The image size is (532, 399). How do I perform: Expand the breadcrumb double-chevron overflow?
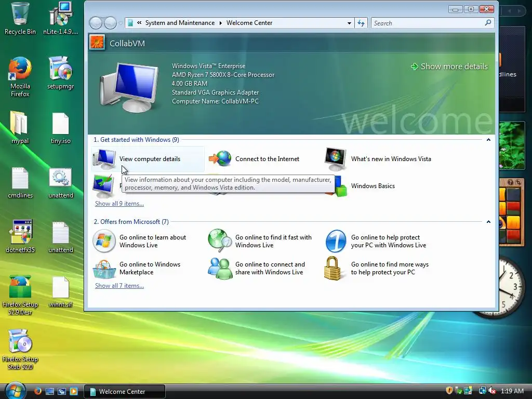pyautogui.click(x=139, y=23)
